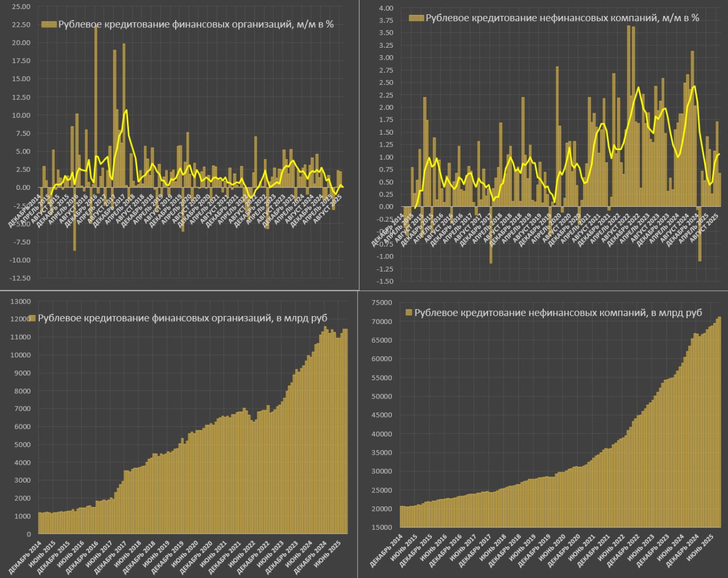Click the 22.50 y-axis label

tap(20, 25)
